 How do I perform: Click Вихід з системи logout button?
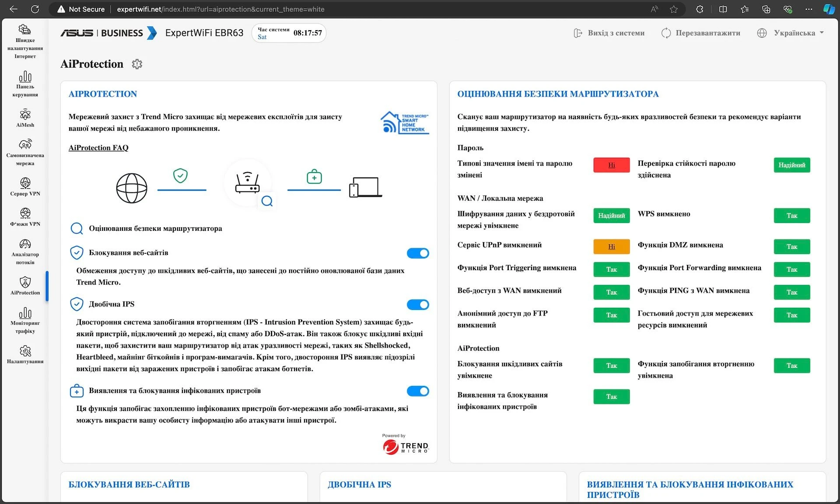tap(609, 33)
